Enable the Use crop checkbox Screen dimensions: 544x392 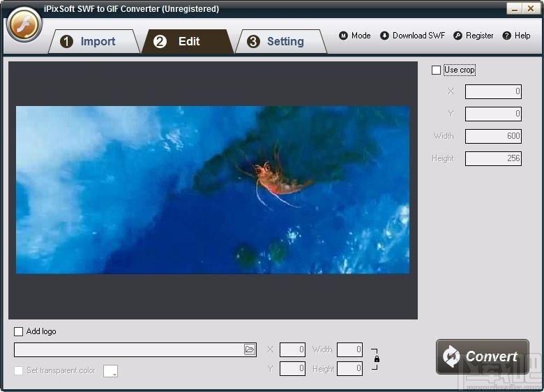click(x=436, y=70)
